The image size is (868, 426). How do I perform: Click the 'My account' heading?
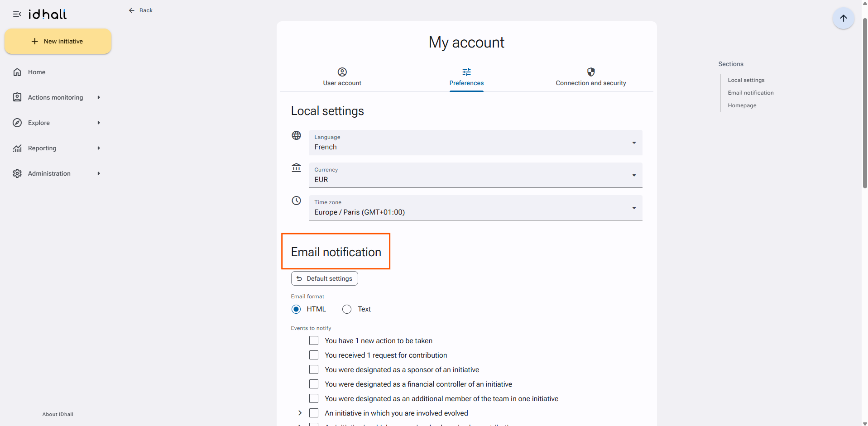[466, 43]
